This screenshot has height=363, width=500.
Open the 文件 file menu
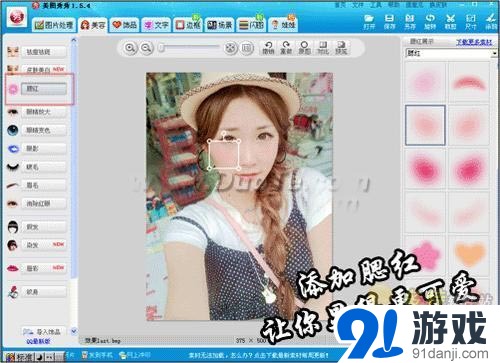click(x=358, y=5)
